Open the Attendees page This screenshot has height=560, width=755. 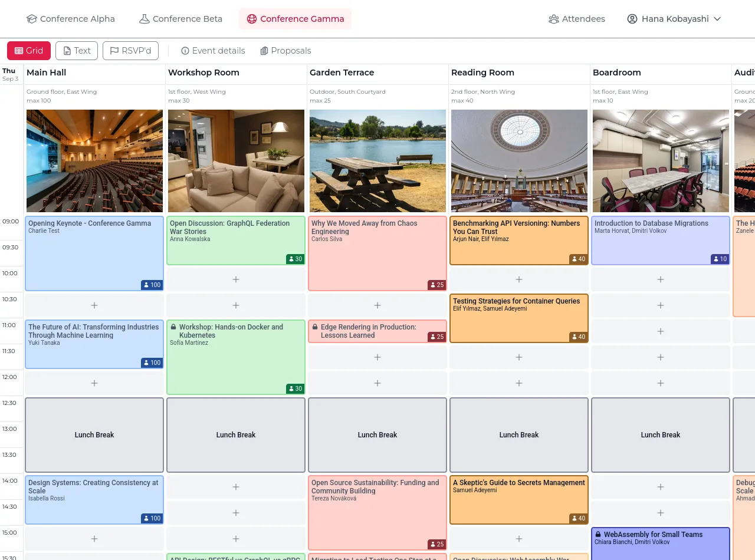click(x=577, y=19)
